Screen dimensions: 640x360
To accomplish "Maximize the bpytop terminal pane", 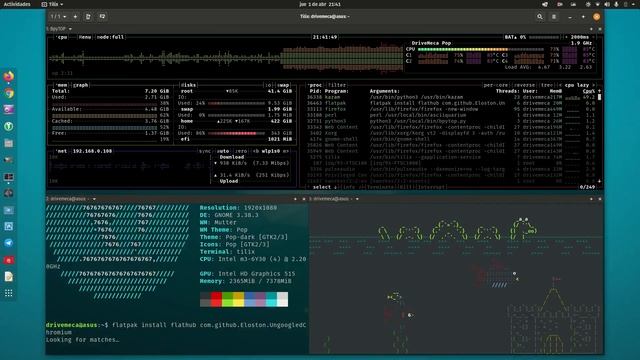I will coord(591,29).
